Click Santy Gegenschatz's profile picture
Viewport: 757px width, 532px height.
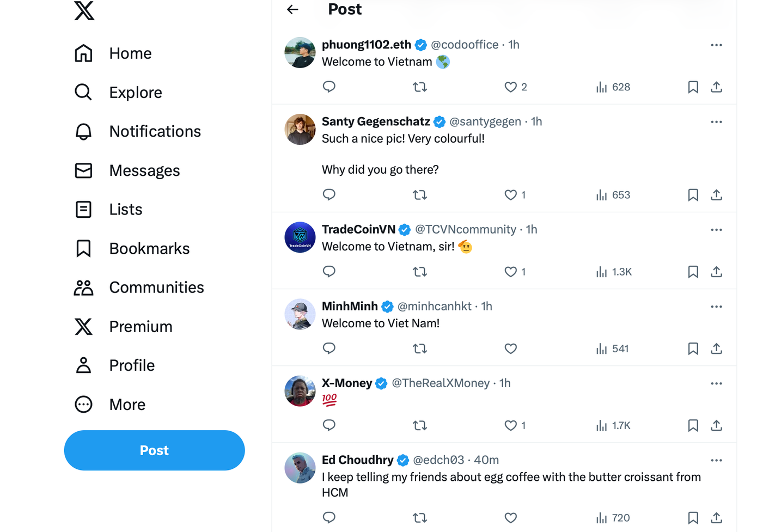tap(300, 130)
